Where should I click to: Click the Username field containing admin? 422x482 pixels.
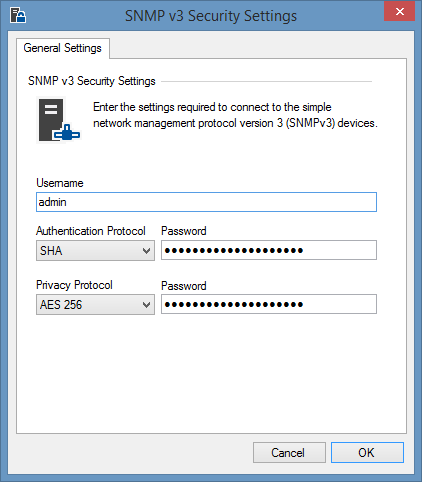click(206, 202)
